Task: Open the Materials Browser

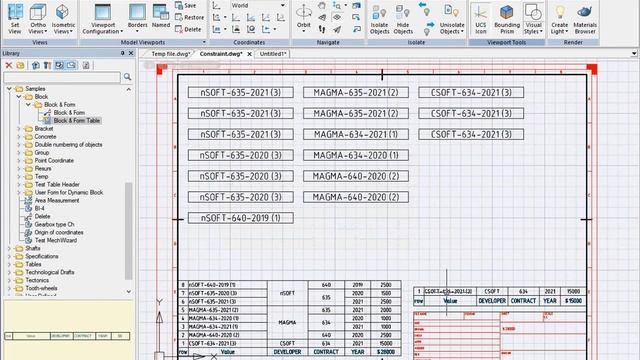Action: click(x=585, y=19)
